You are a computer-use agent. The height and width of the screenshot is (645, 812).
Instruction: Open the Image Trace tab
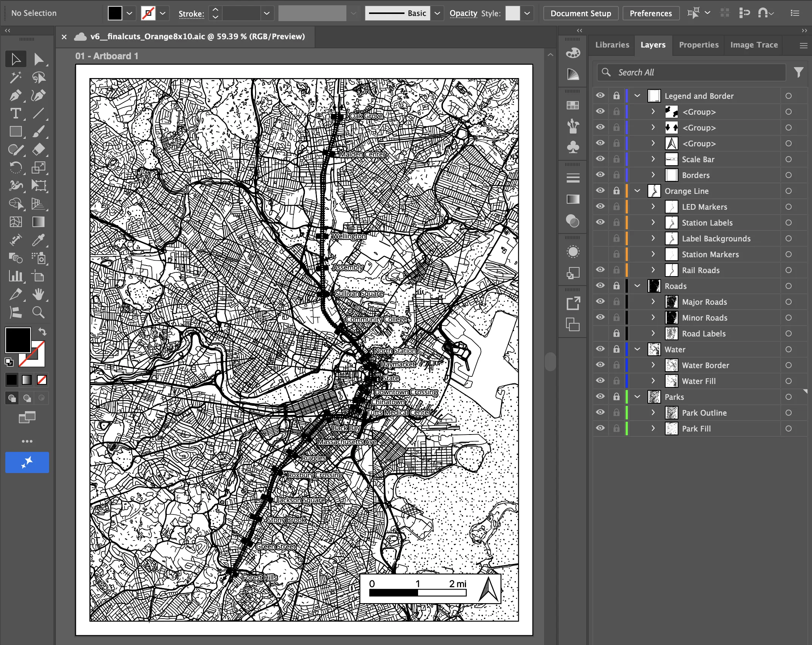coord(754,45)
